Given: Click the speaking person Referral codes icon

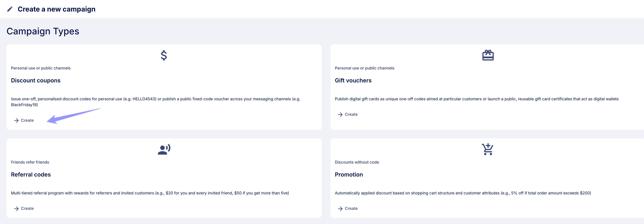Looking at the screenshot, I should tap(164, 149).
